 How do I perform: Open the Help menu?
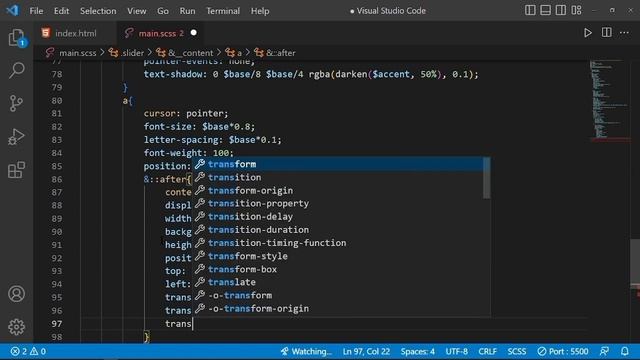click(x=260, y=11)
